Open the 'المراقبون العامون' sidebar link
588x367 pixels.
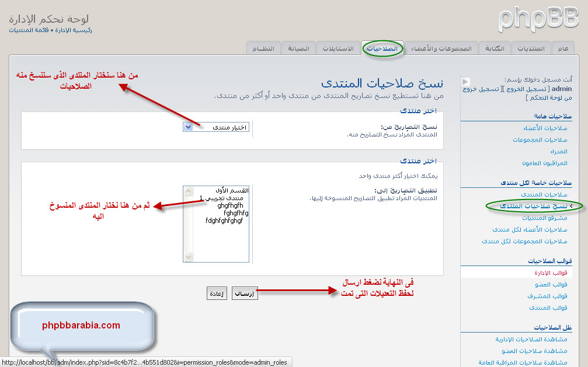pyautogui.click(x=545, y=163)
